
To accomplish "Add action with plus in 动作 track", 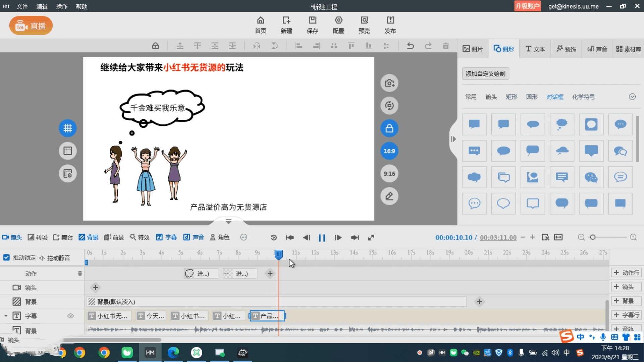I will click(x=270, y=274).
